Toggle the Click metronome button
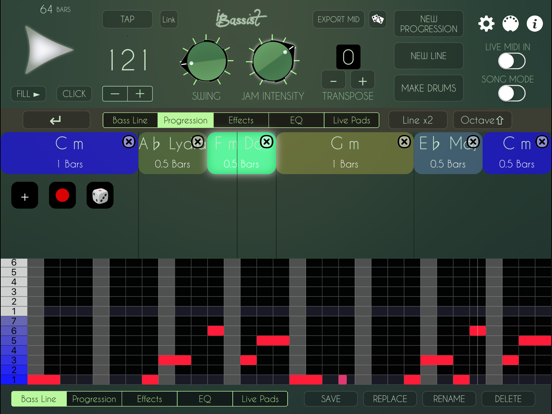Screen dimensions: 552x414 tap(74, 94)
